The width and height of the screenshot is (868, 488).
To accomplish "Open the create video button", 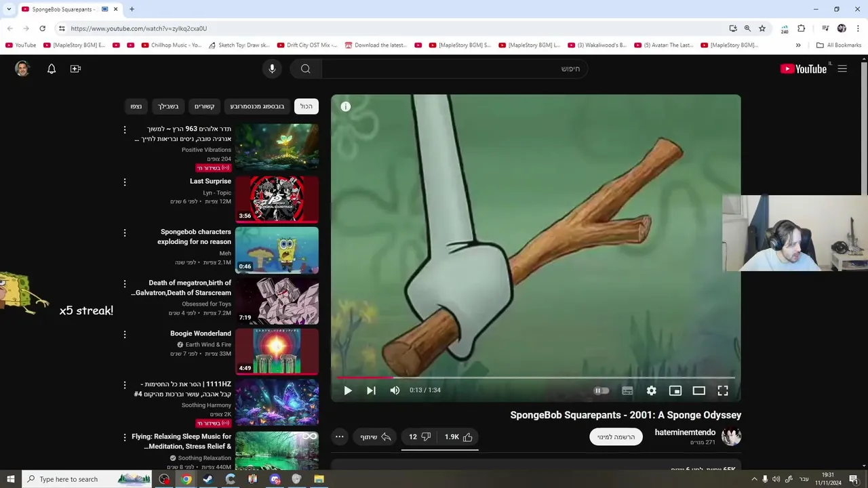I will (x=75, y=69).
